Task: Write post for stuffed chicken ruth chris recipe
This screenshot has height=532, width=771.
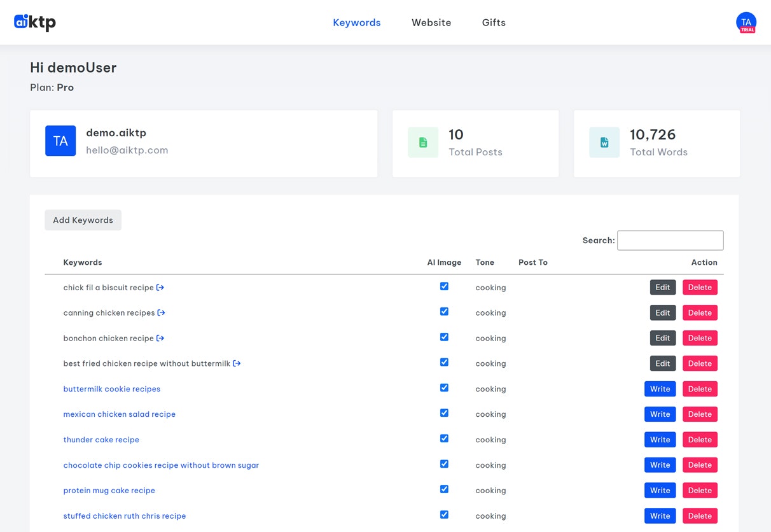Action: (x=660, y=516)
